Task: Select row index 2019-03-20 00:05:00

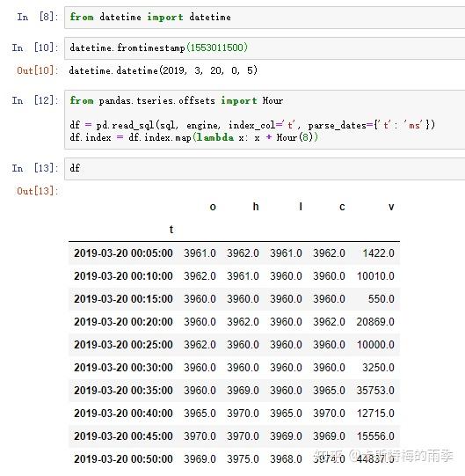Action: click(123, 253)
